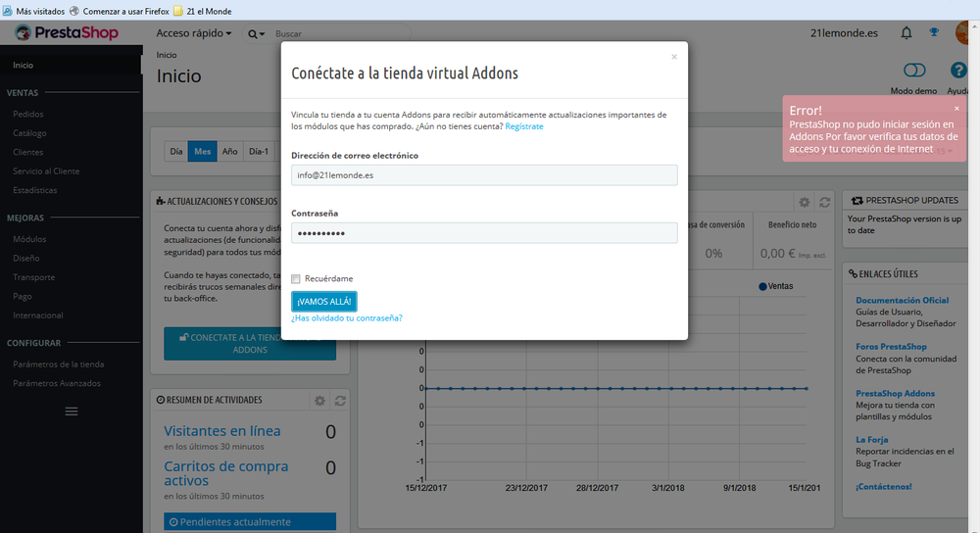
Task: Open Internacional in the sidebar
Action: point(38,315)
